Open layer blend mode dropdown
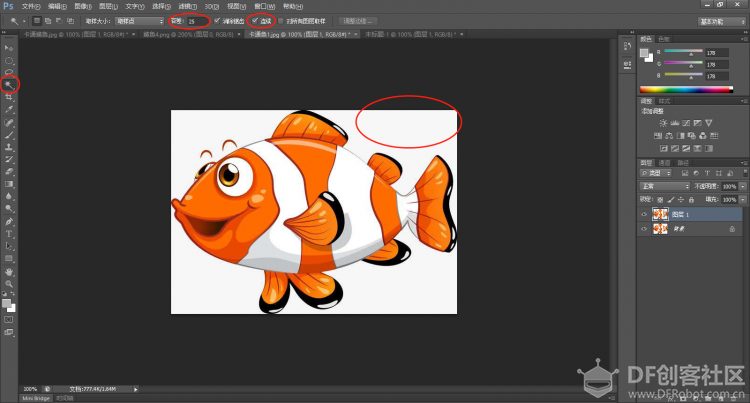 tap(664, 186)
